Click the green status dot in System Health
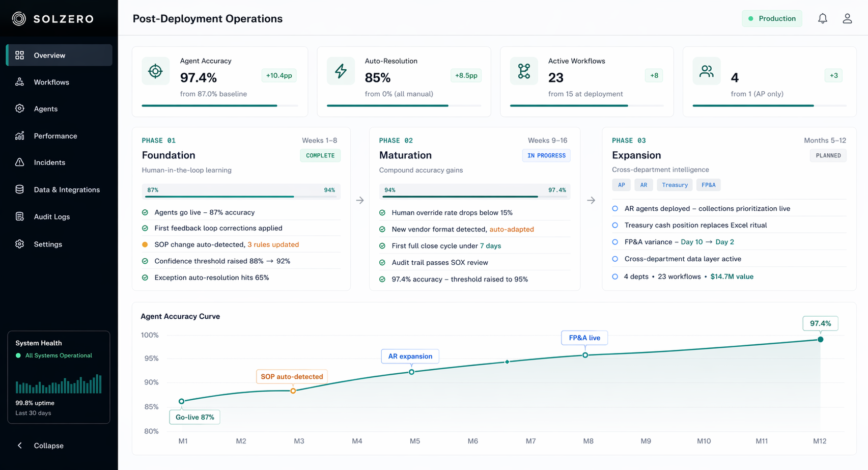Image resolution: width=868 pixels, height=470 pixels. [18, 355]
